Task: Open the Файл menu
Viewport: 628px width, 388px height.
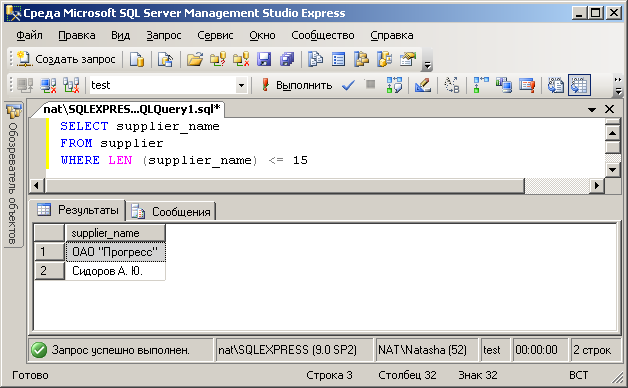Action: tap(29, 35)
